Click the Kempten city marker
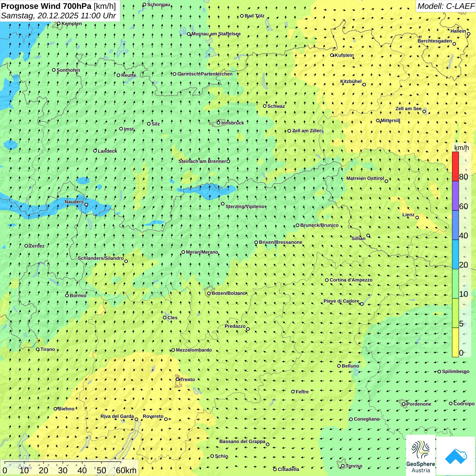476x476 pixels. pos(58,23)
